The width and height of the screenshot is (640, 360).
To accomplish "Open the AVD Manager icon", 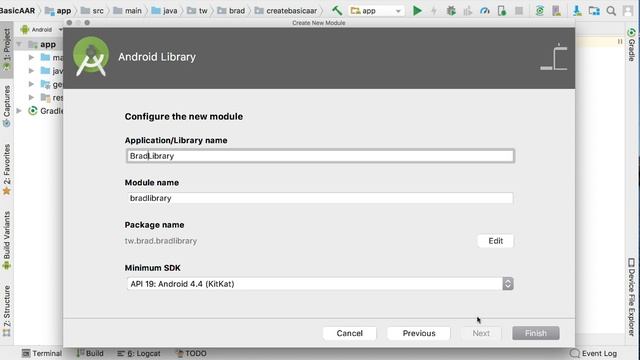I will tap(556, 11).
